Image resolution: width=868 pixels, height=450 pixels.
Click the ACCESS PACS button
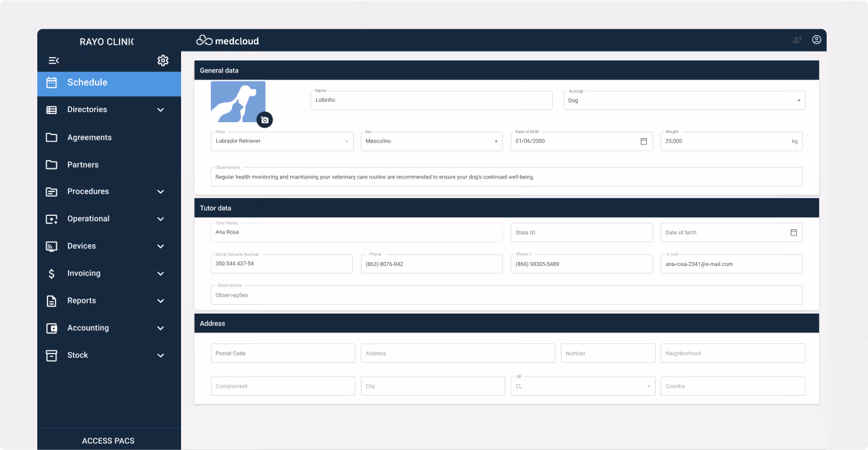(x=108, y=440)
